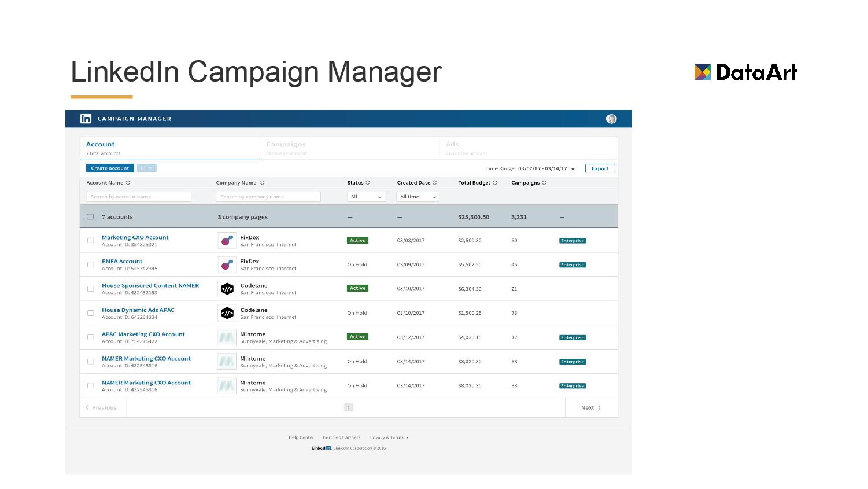Tick checkbox for NAMER account with 33 campaigns
The image size is (868, 489).
tap(90, 385)
